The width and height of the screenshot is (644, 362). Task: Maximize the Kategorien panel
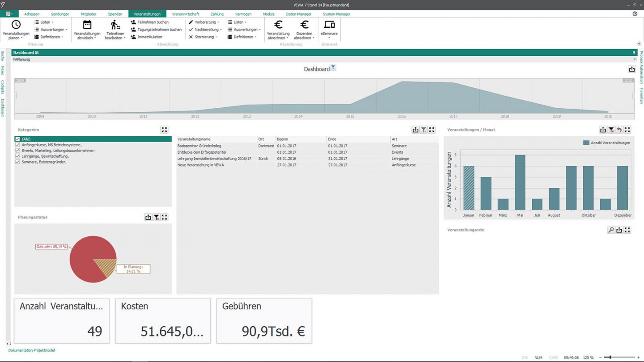click(164, 130)
